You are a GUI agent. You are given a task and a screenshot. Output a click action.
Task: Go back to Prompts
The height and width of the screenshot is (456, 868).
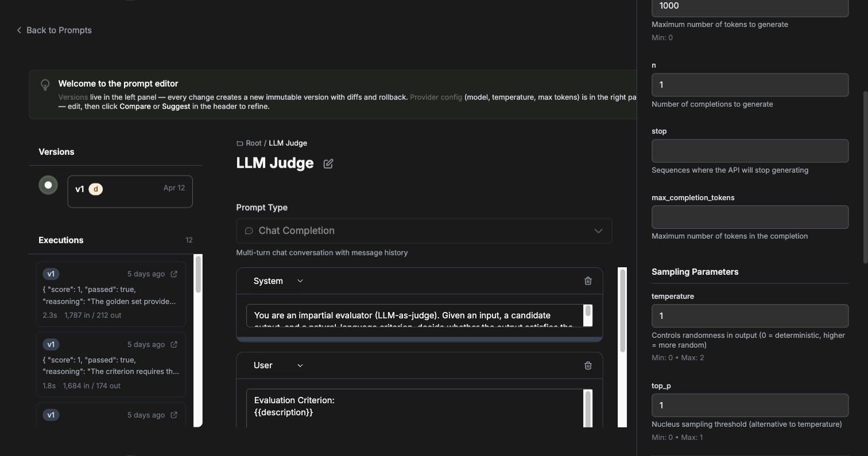[54, 30]
